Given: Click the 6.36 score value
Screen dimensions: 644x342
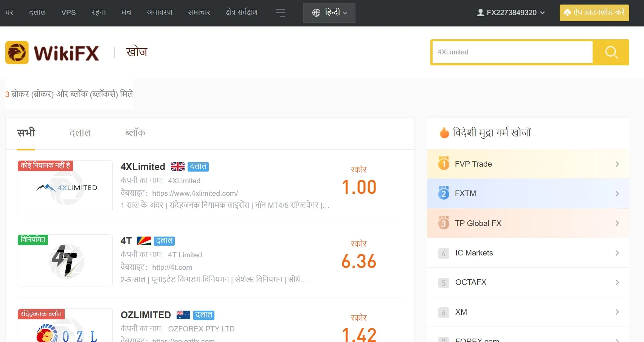Looking at the screenshot, I should pos(359,261).
